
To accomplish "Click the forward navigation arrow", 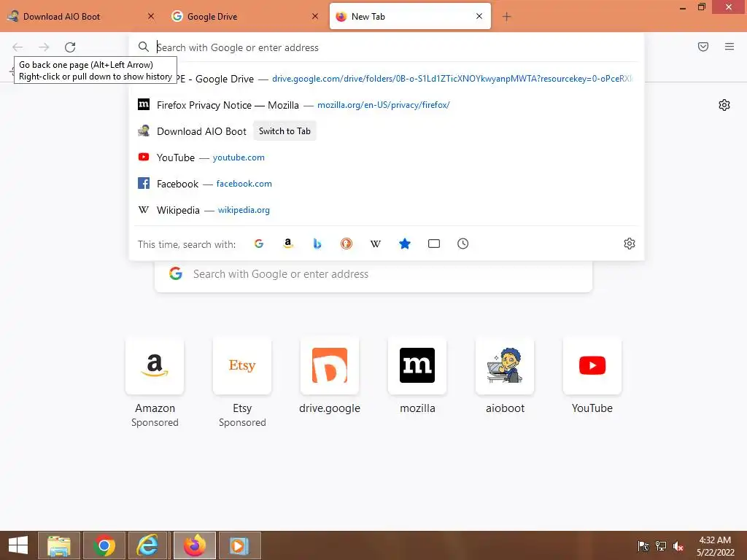I will [44, 47].
